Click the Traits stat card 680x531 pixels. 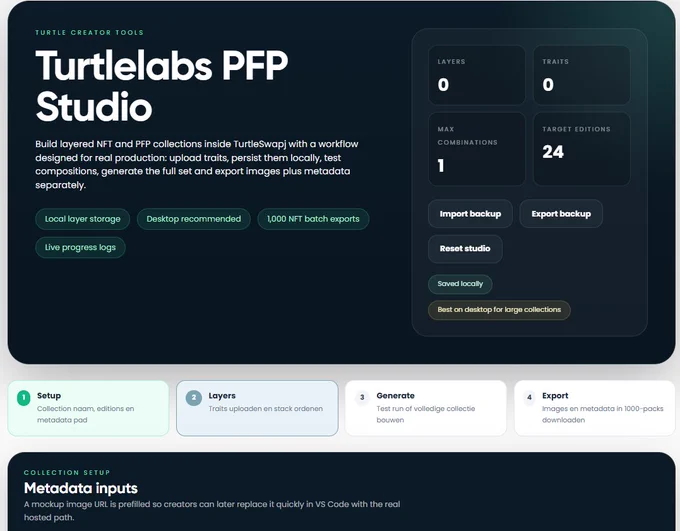coord(582,75)
